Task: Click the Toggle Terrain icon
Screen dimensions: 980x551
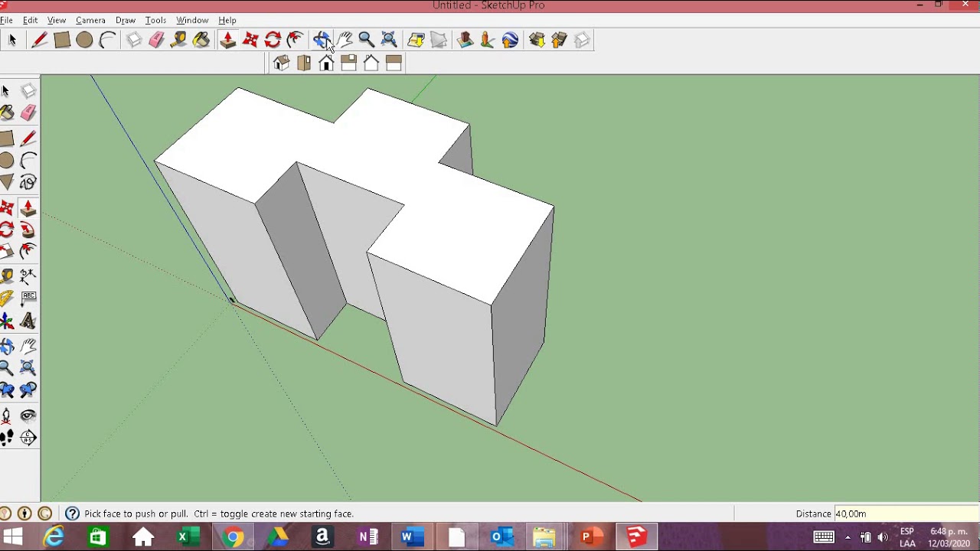Action: coord(439,40)
